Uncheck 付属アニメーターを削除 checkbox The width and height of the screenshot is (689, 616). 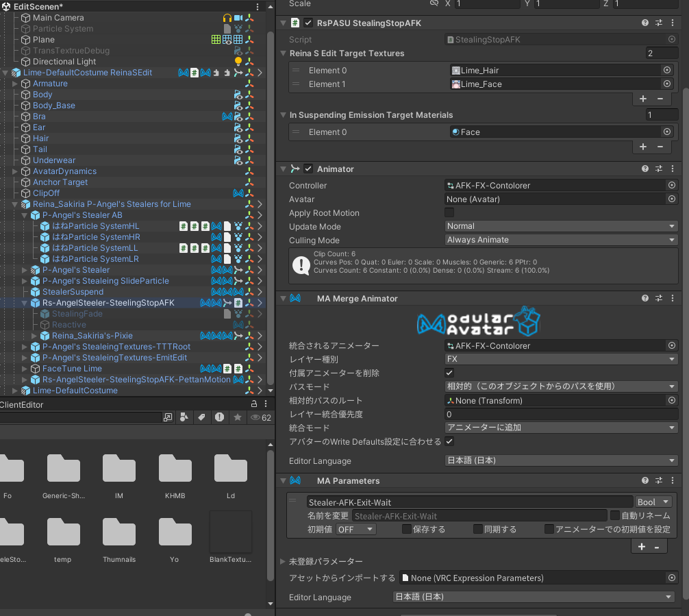[449, 373]
